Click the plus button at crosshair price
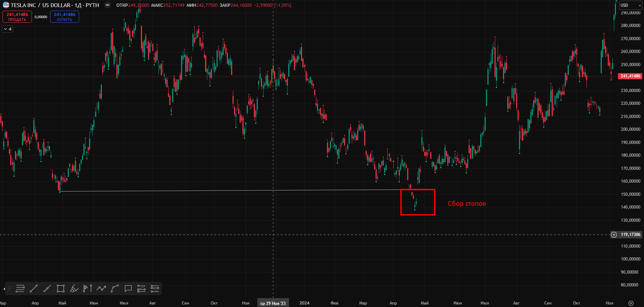 tap(614, 235)
